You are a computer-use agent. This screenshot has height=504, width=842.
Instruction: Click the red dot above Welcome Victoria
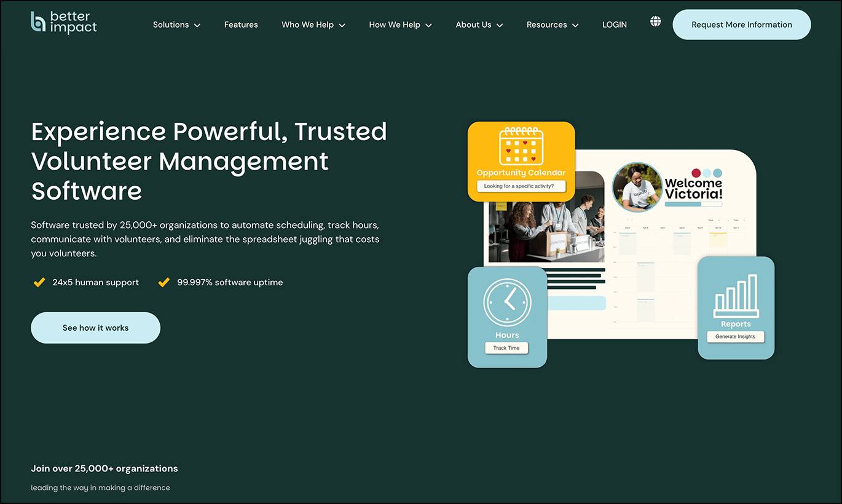point(696,173)
